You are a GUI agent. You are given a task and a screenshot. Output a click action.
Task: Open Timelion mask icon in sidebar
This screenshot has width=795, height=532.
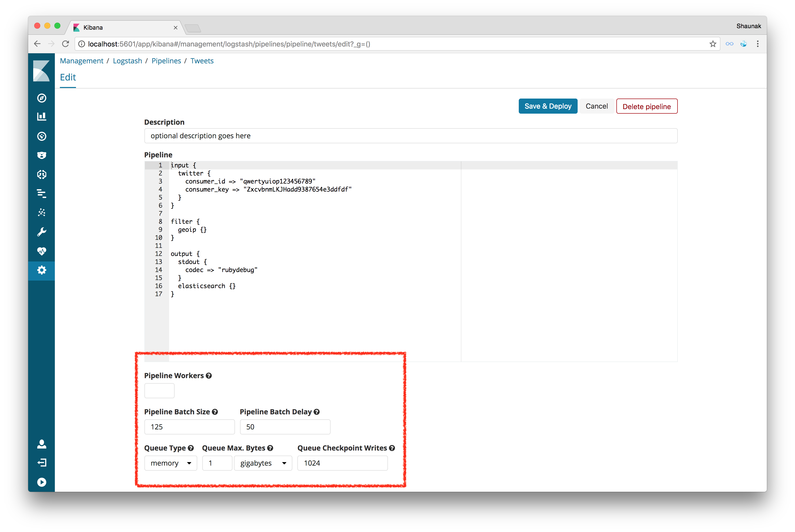(42, 155)
